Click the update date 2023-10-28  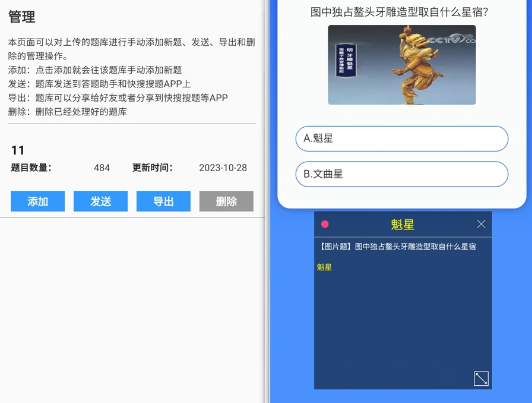(x=222, y=168)
